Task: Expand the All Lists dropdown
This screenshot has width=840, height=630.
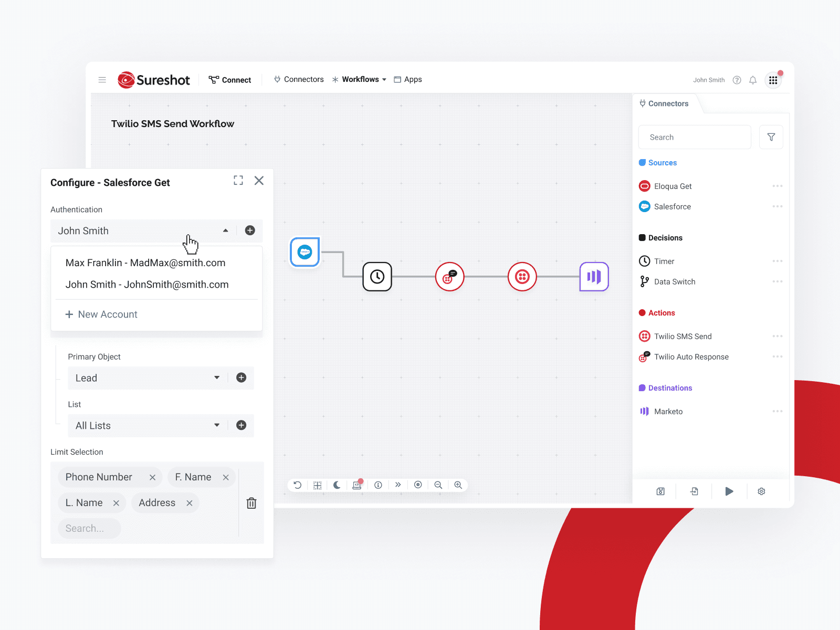Action: click(x=216, y=425)
